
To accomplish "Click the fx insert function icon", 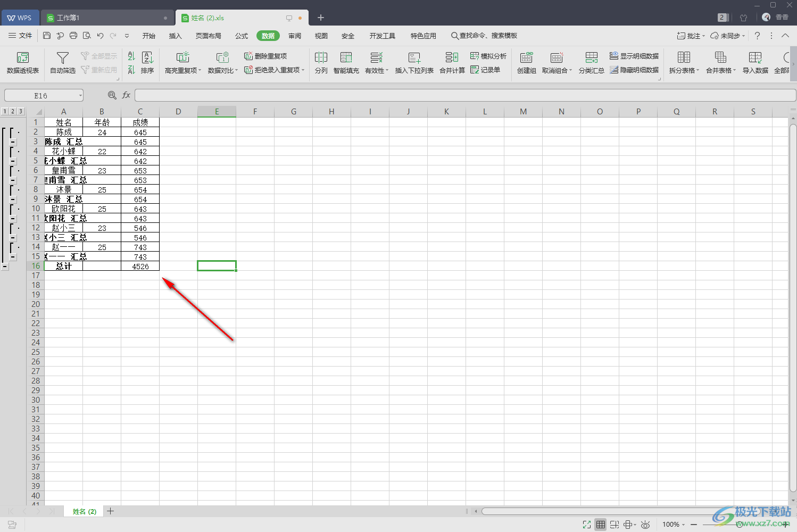I will point(126,95).
